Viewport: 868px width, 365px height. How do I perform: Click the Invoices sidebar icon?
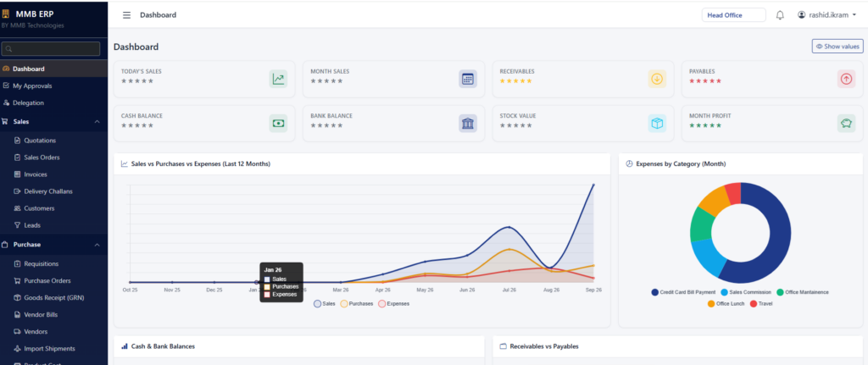click(x=17, y=174)
